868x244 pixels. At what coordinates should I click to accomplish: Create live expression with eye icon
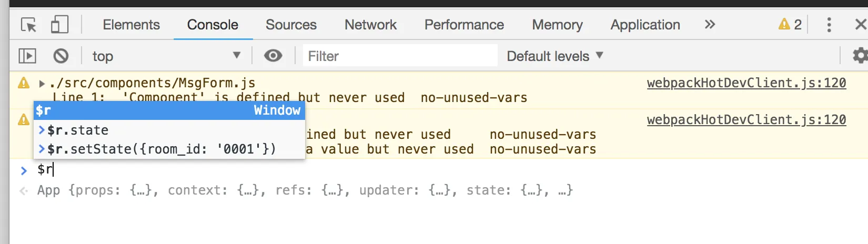click(273, 56)
